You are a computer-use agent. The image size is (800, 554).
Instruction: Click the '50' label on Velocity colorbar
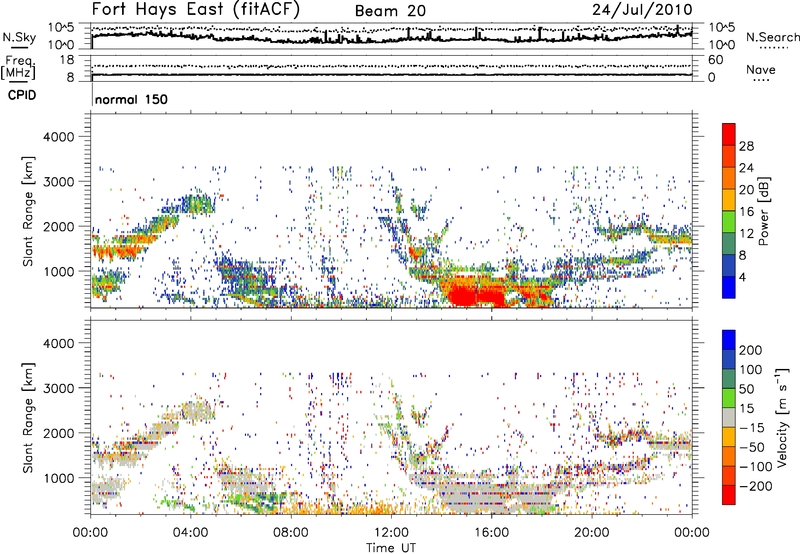(746, 389)
